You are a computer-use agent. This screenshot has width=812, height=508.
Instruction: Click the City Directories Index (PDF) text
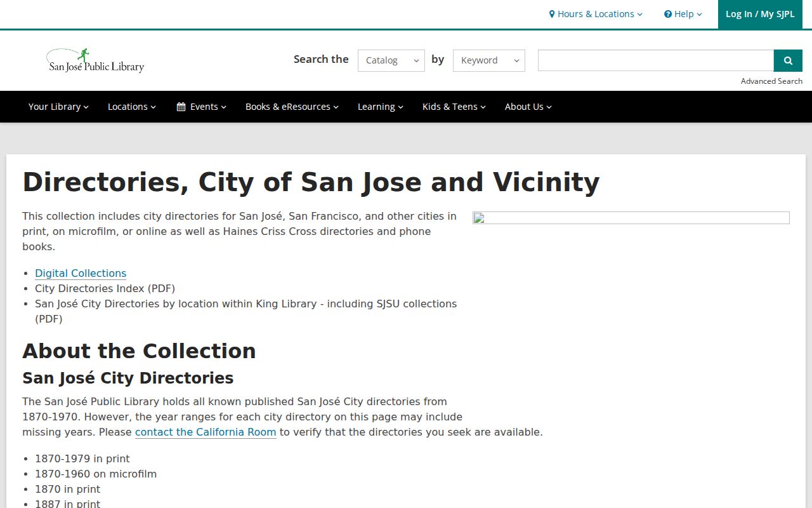(105, 288)
